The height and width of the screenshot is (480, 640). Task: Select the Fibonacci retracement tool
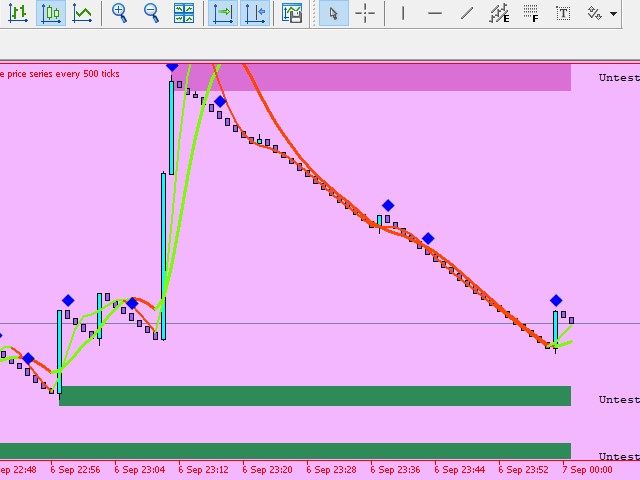pyautogui.click(x=531, y=13)
